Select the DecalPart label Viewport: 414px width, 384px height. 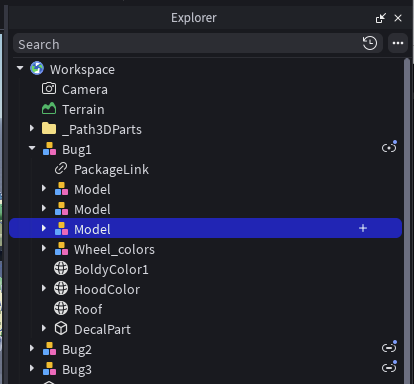tap(102, 329)
